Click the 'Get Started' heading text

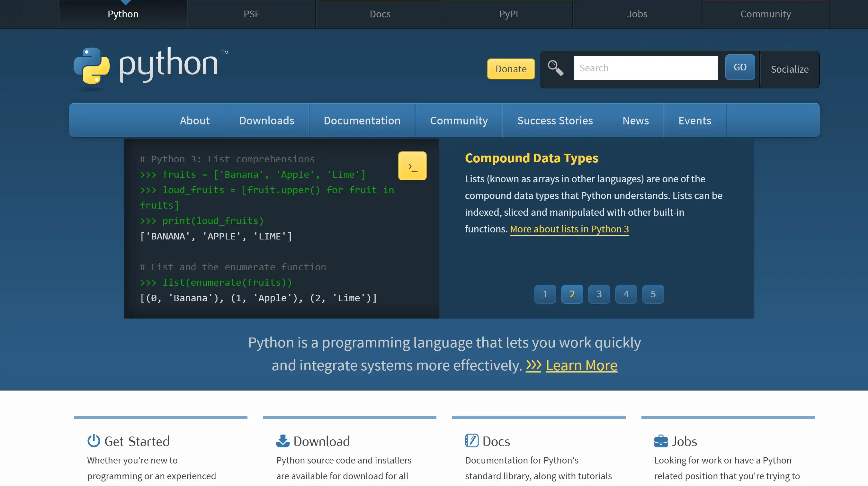137,441
